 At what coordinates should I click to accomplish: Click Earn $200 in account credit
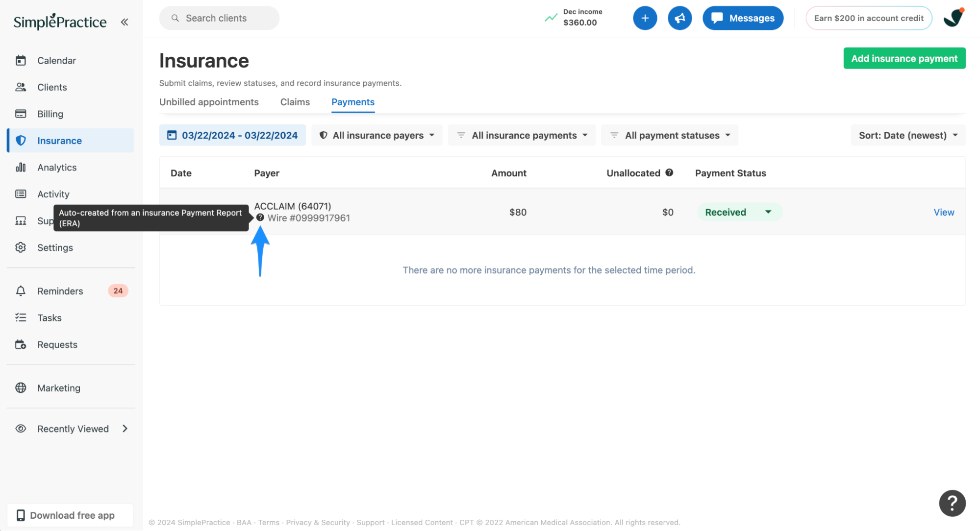coord(869,18)
